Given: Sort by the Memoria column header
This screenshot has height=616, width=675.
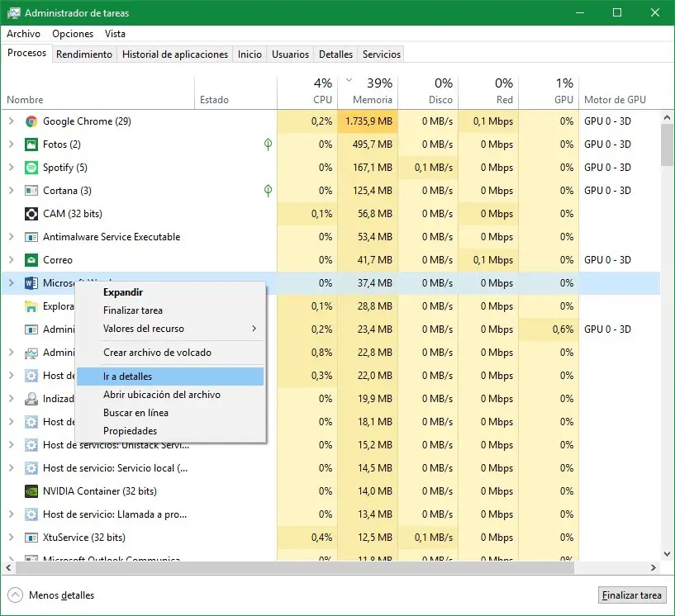Looking at the screenshot, I should 368,92.
